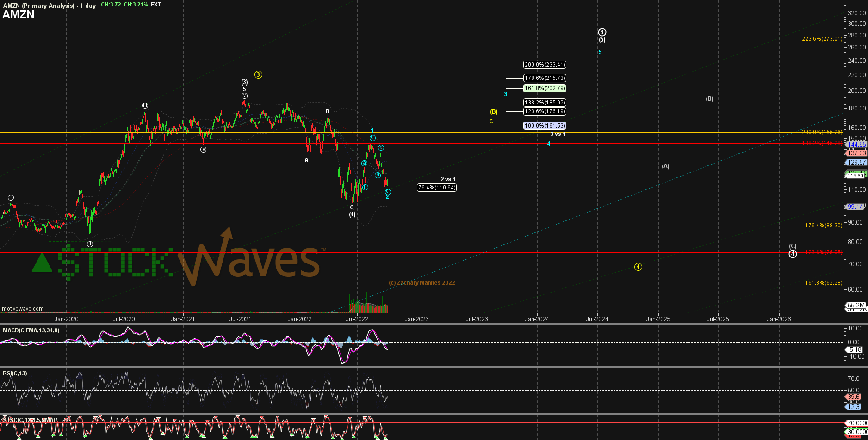Click the white (4) wave label
Viewport: 868px width, 440px height.
pyautogui.click(x=352, y=214)
